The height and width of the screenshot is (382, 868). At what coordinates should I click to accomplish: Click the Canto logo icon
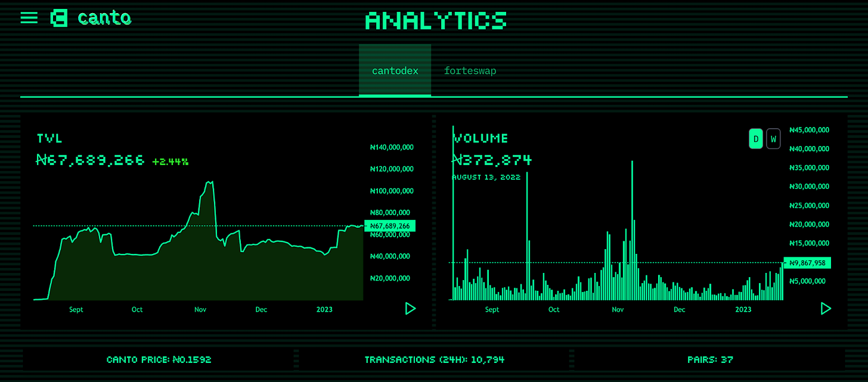(60, 18)
